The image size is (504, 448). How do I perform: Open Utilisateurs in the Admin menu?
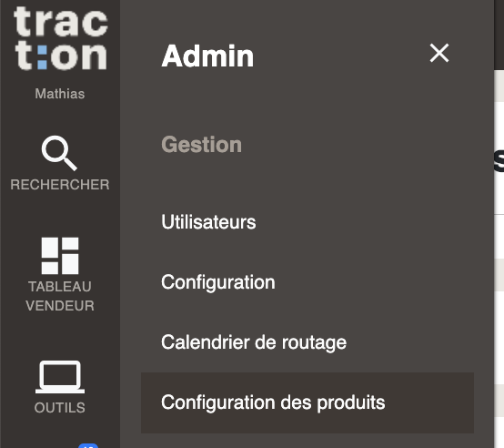pyautogui.click(x=208, y=222)
